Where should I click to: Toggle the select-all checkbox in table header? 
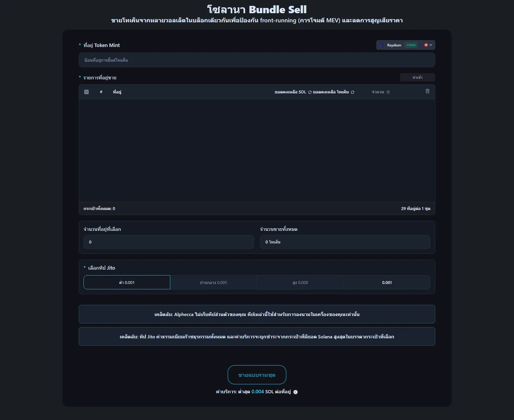tap(86, 92)
